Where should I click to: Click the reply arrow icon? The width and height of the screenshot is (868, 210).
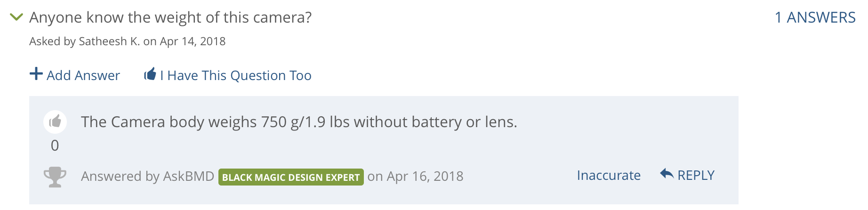pyautogui.click(x=667, y=174)
